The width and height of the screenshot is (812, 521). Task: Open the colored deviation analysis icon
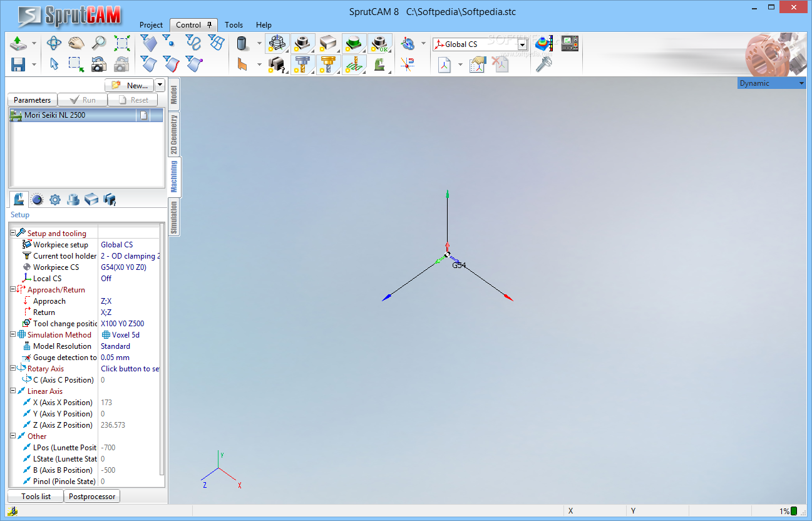545,43
